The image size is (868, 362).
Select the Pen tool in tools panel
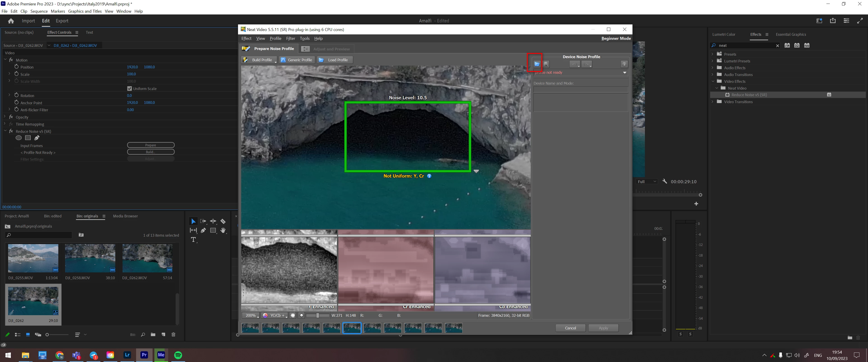point(203,230)
